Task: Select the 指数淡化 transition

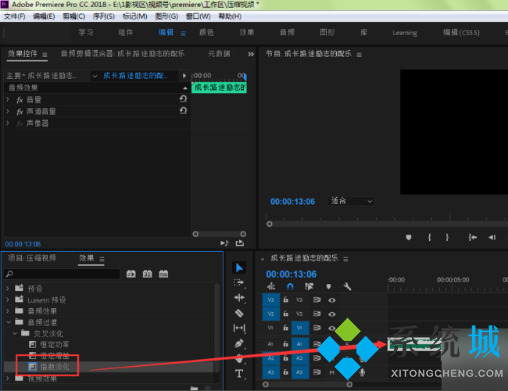Action: pos(54,367)
